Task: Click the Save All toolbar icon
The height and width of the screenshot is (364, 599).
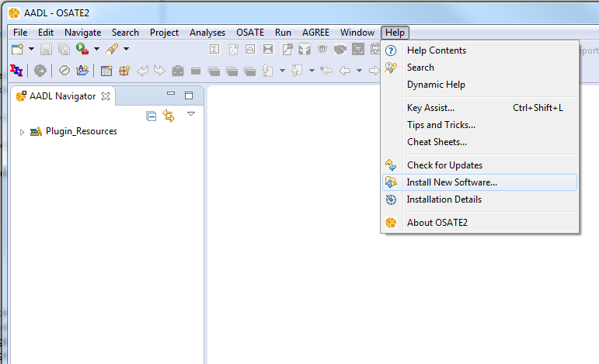Action: coord(64,49)
